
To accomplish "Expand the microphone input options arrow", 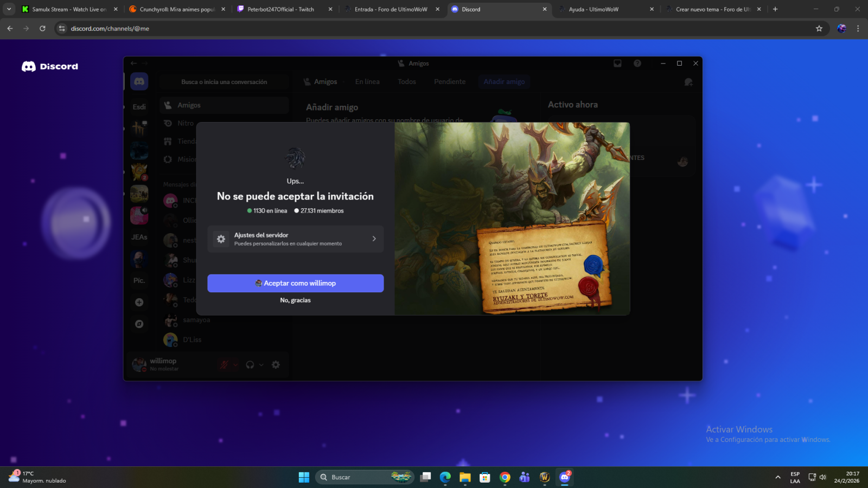I will [235, 365].
